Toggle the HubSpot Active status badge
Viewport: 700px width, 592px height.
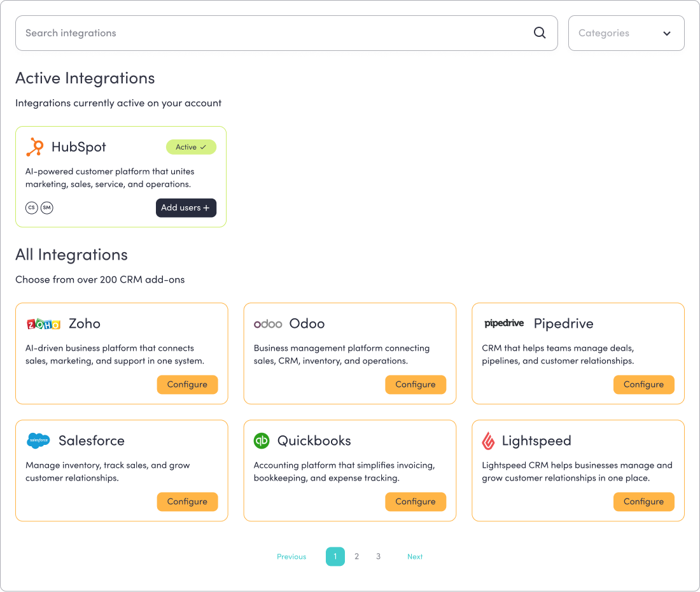pos(191,147)
